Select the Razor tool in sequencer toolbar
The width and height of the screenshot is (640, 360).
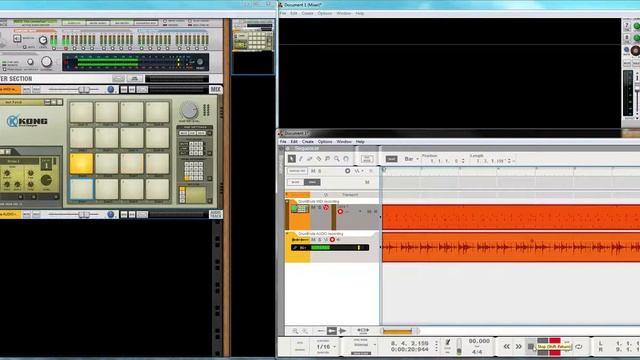[319, 159]
